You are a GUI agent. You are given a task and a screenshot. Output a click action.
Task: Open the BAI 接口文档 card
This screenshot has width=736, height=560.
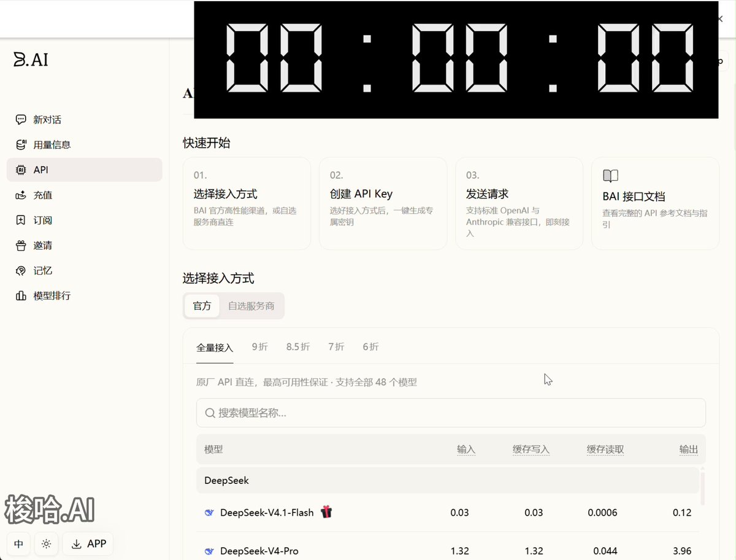655,203
